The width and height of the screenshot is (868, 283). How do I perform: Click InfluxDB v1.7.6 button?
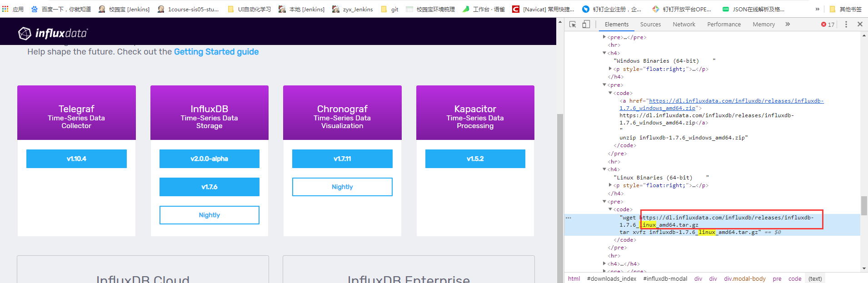(210, 187)
